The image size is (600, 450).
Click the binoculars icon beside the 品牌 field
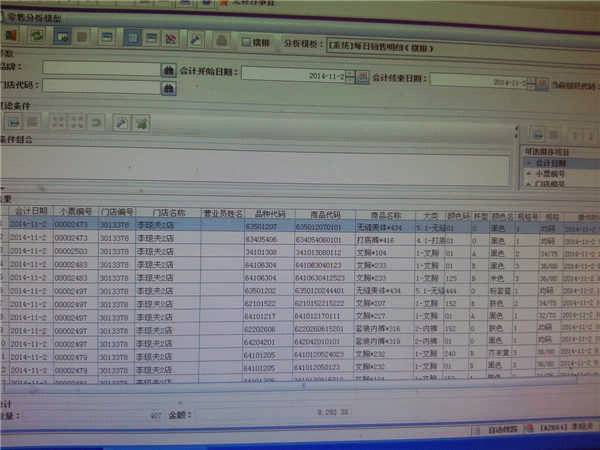click(169, 69)
